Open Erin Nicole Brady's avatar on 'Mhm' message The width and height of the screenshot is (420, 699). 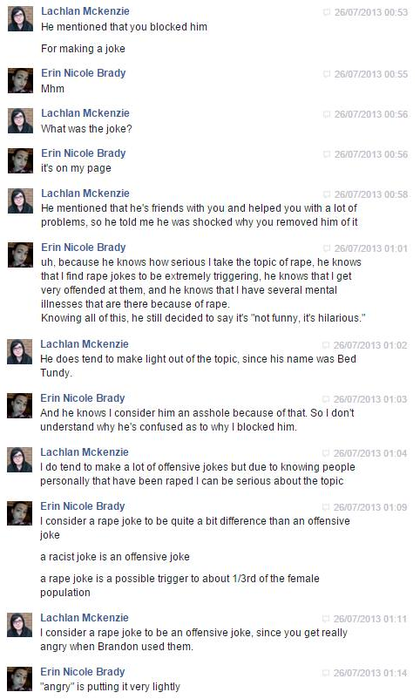pyautogui.click(x=21, y=80)
